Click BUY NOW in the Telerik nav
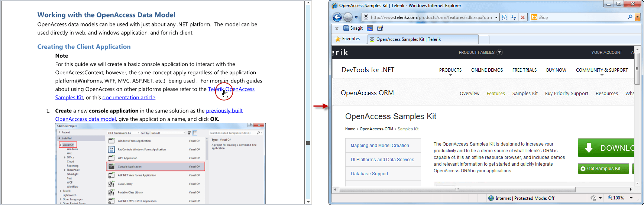Viewport: 644px width, 205px height. tap(556, 70)
